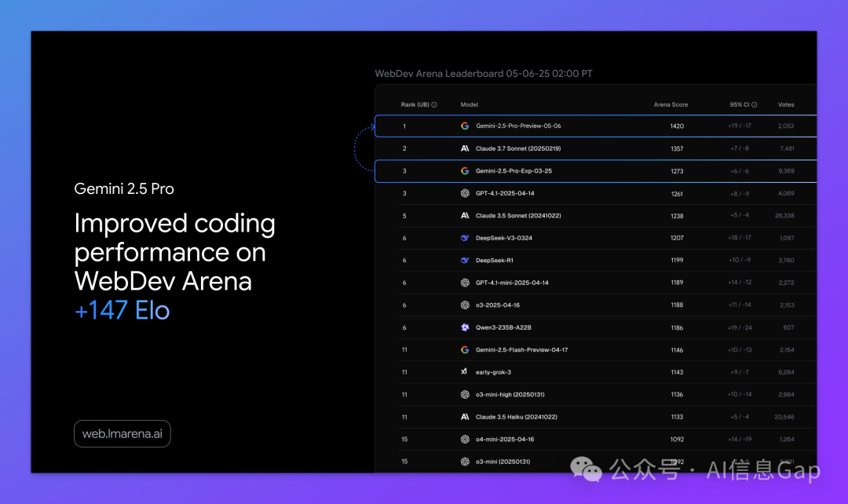The image size is (848, 504).
Task: Select the Gemini-2.5-Pro-Exp-03-25 model name
Action: (514, 171)
